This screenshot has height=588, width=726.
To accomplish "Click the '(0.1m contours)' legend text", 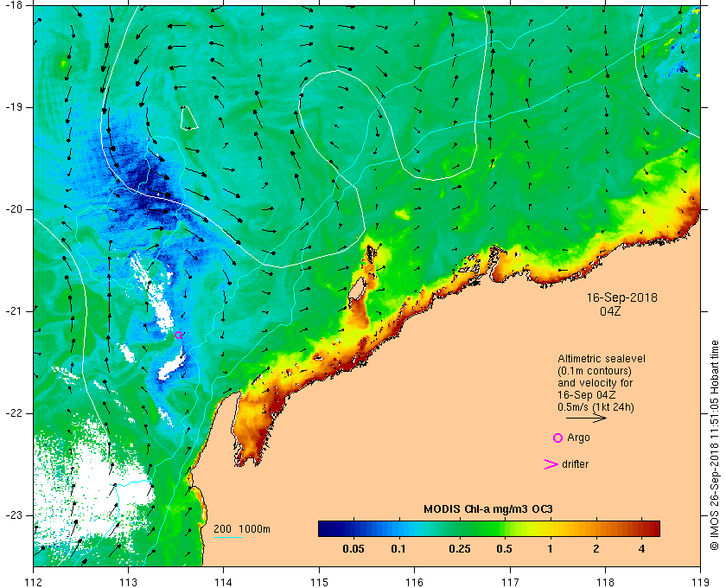I will pos(595,371).
